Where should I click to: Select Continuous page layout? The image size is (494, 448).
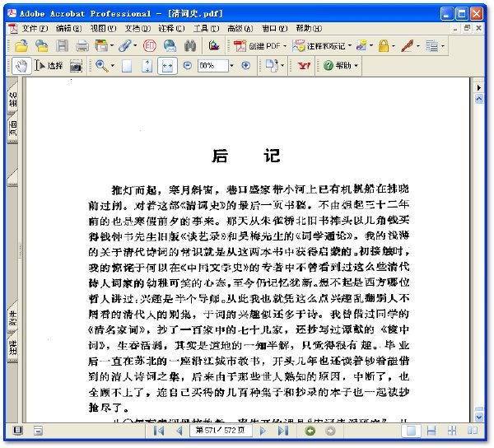tap(431, 431)
